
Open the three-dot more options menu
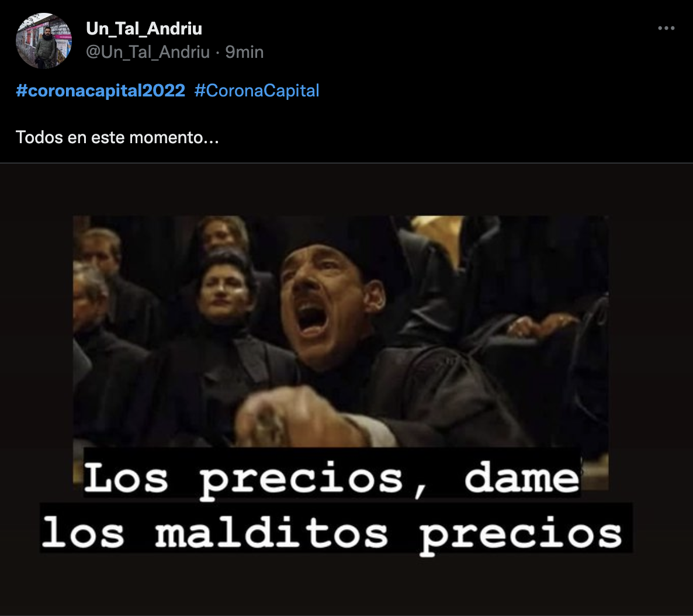click(x=666, y=28)
